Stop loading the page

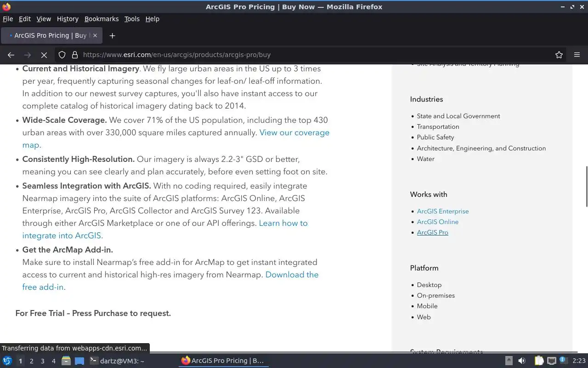point(44,55)
